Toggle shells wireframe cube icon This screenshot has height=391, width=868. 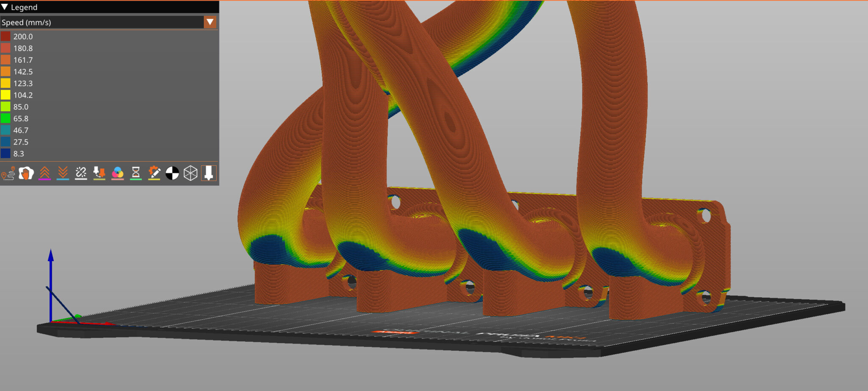click(190, 173)
